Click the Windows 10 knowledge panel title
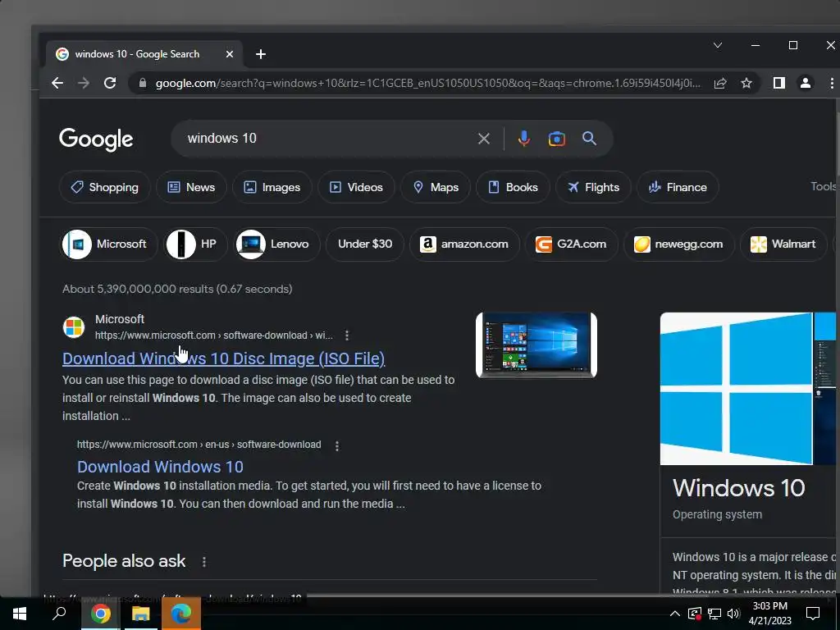 click(x=739, y=488)
